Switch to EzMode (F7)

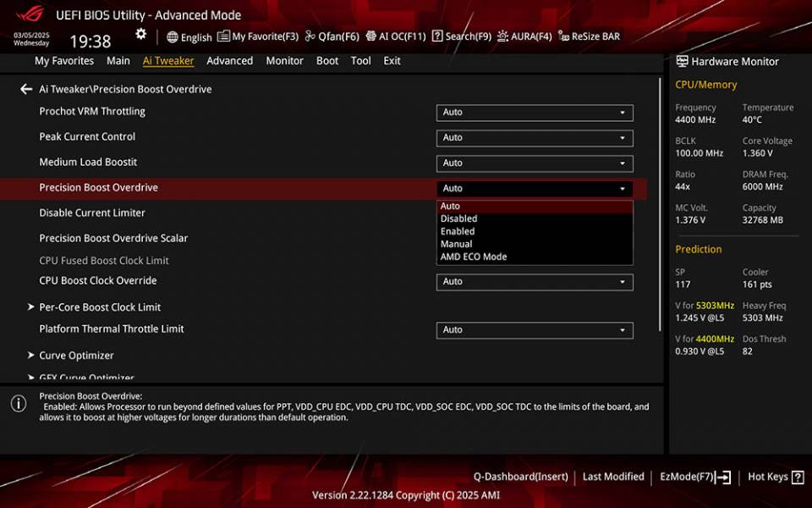click(x=694, y=477)
